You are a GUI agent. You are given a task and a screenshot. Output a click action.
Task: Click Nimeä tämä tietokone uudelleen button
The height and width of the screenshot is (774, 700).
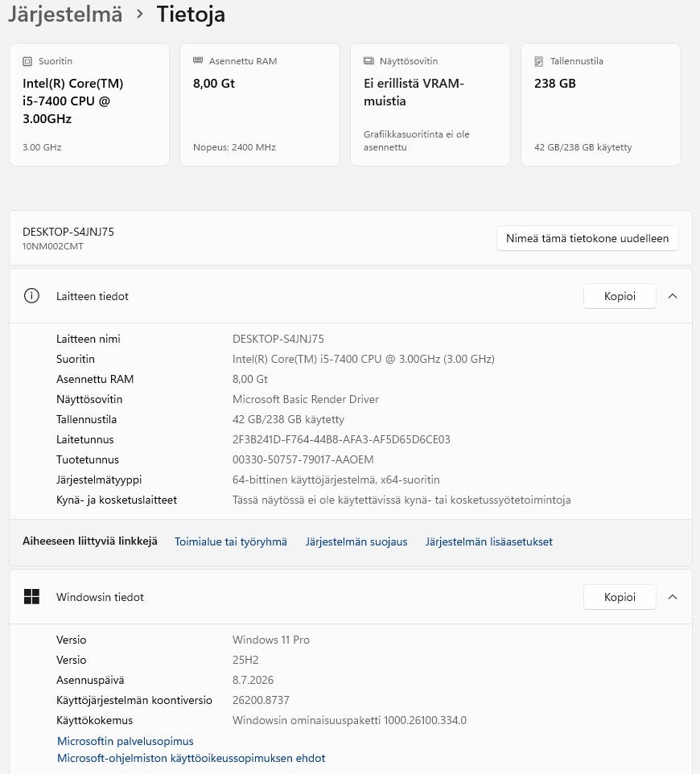click(587, 238)
